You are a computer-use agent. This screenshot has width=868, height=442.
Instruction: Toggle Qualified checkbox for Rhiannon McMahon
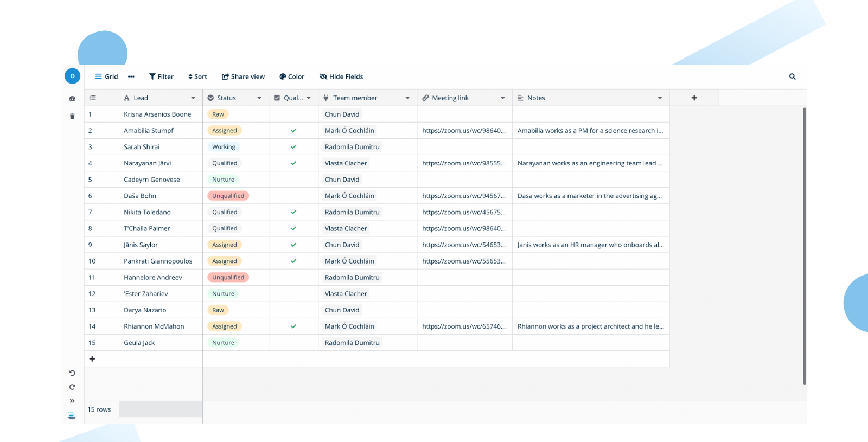(x=293, y=326)
